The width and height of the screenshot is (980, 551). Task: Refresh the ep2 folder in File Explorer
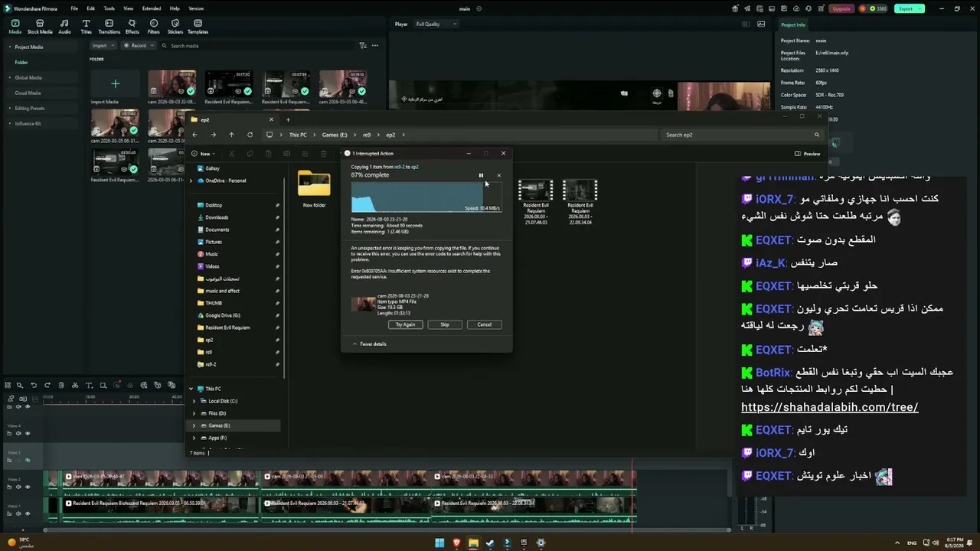(x=250, y=135)
